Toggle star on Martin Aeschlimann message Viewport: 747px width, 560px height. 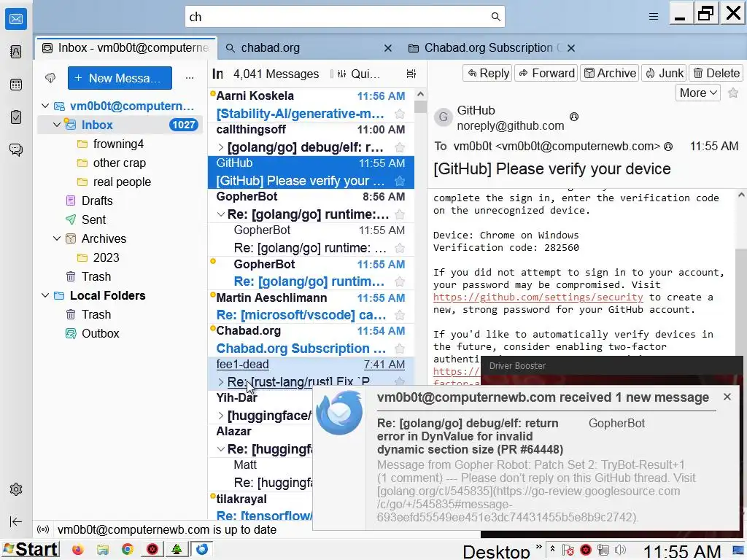400,315
